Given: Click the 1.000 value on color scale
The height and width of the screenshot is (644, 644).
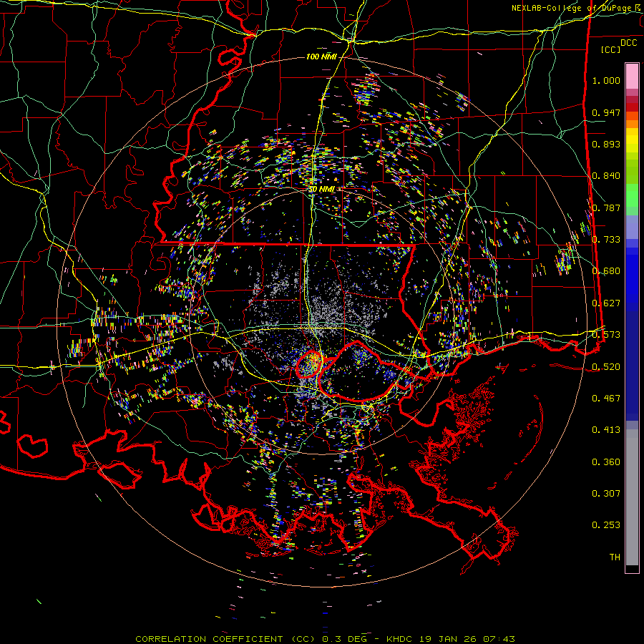Looking at the screenshot, I should 606,80.
